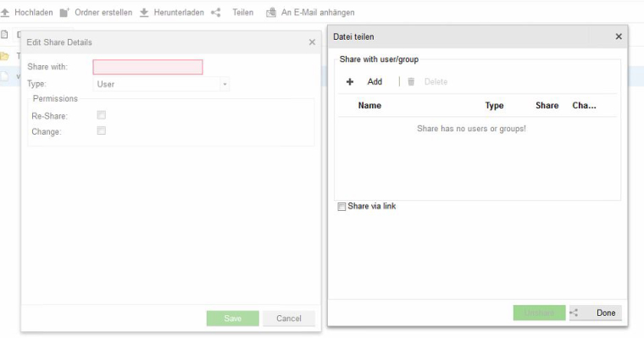
Task: Click the Name column header
Action: (369, 106)
